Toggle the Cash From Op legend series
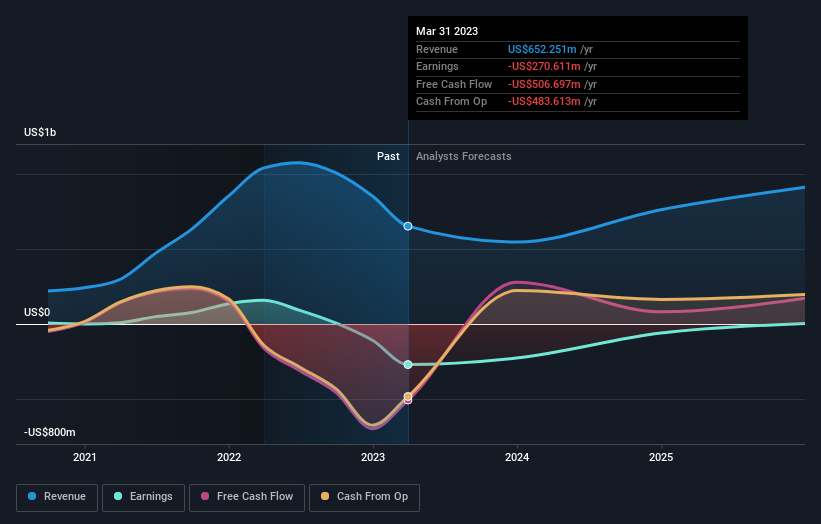 point(364,497)
